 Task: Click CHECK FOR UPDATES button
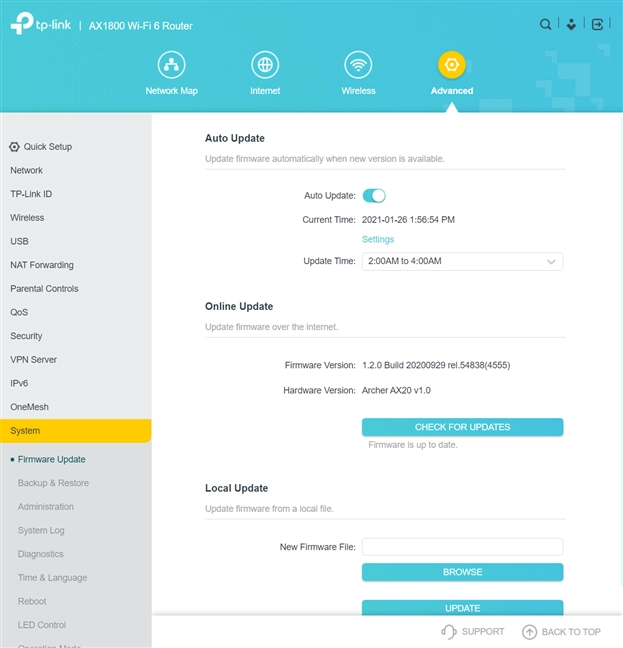click(x=462, y=427)
